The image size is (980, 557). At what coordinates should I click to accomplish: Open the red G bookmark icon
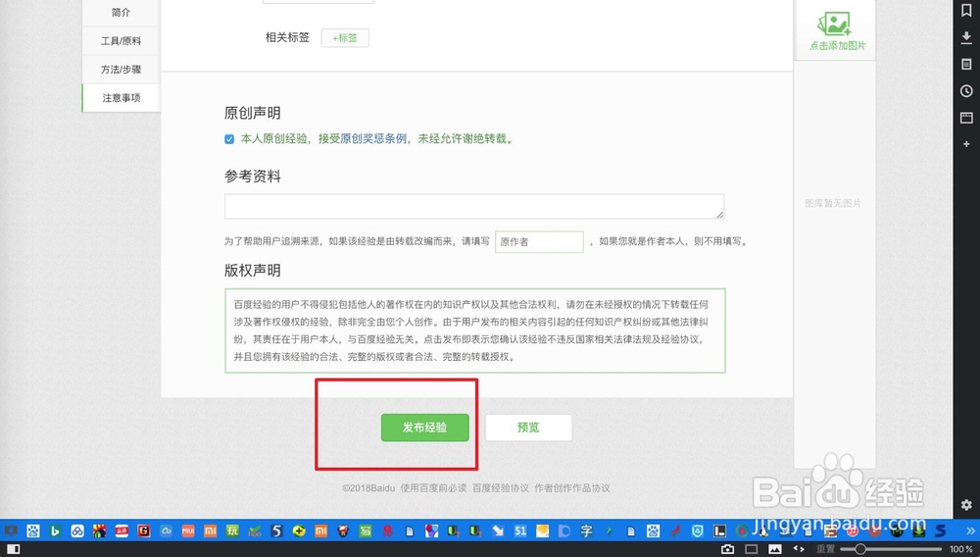click(144, 532)
